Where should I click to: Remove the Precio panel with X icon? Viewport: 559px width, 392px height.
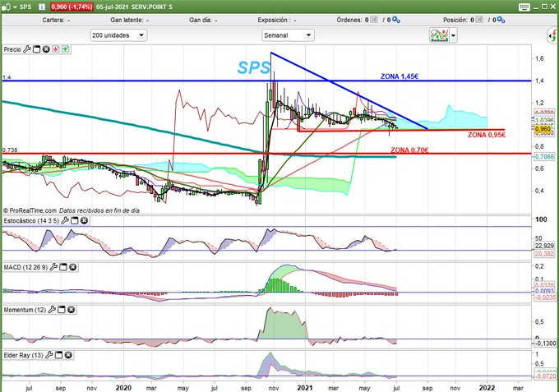pos(46,49)
